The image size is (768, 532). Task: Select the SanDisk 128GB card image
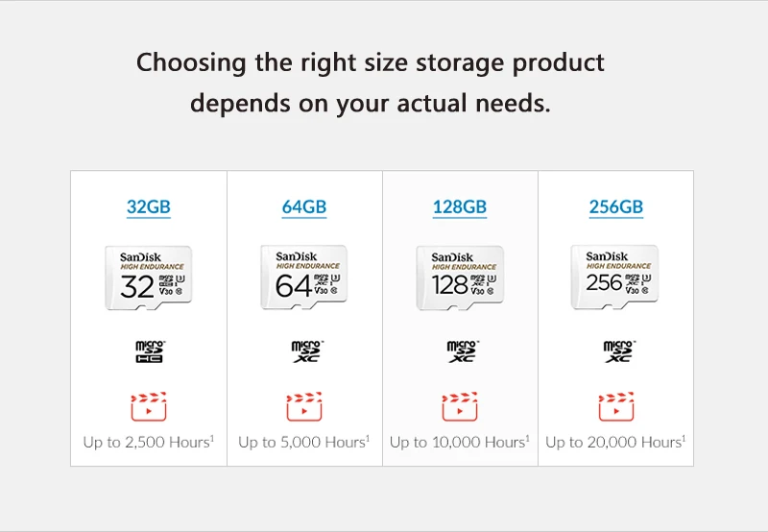click(x=460, y=278)
